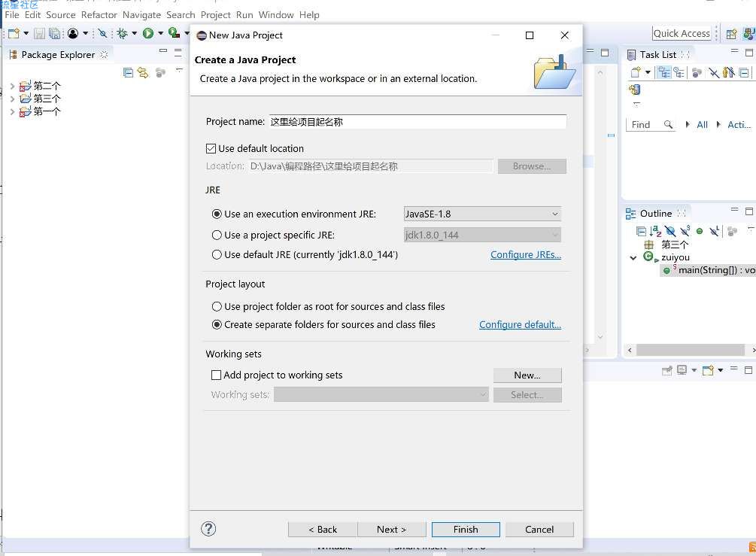This screenshot has width=756, height=556.
Task: Expand the 第二个 project in Package Explorer
Action: click(12, 86)
